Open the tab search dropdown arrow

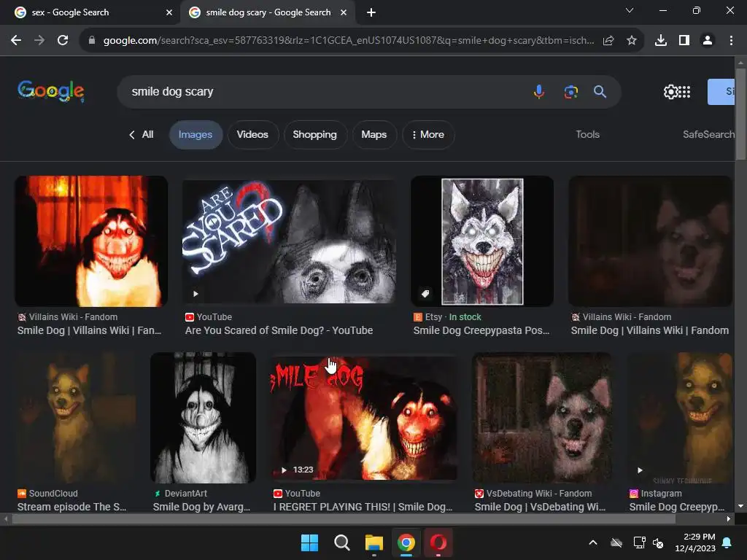[630, 10]
